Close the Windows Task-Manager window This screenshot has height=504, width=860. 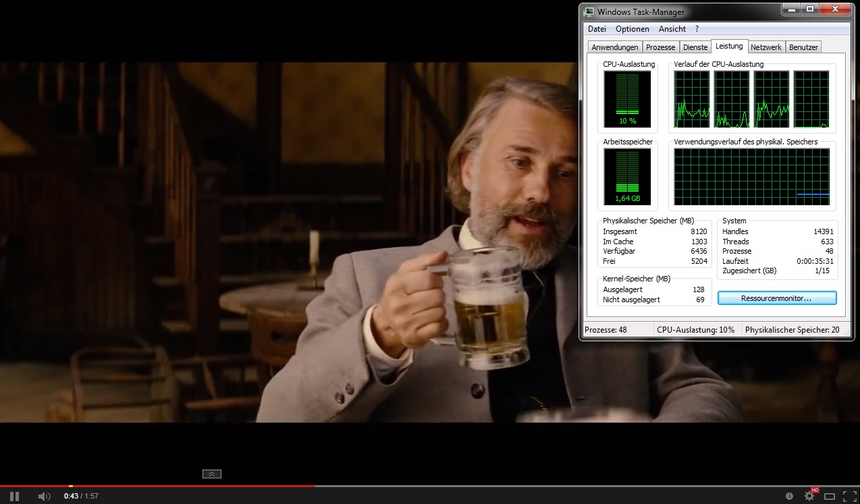tap(834, 9)
